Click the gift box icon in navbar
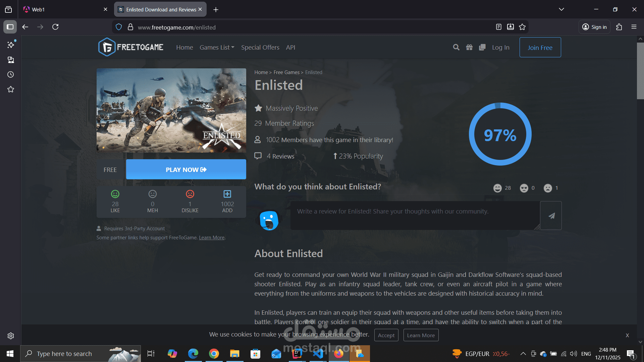The width and height of the screenshot is (644, 362). [x=469, y=47]
